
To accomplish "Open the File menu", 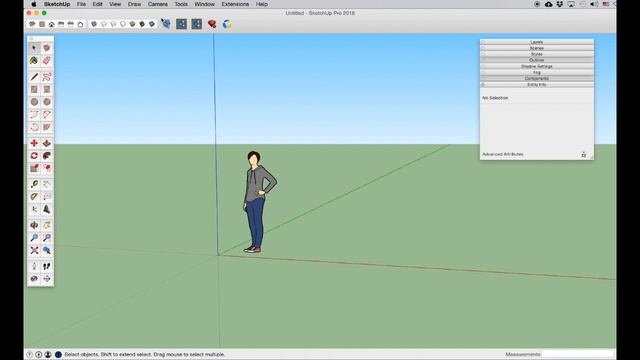I will 81,4.
